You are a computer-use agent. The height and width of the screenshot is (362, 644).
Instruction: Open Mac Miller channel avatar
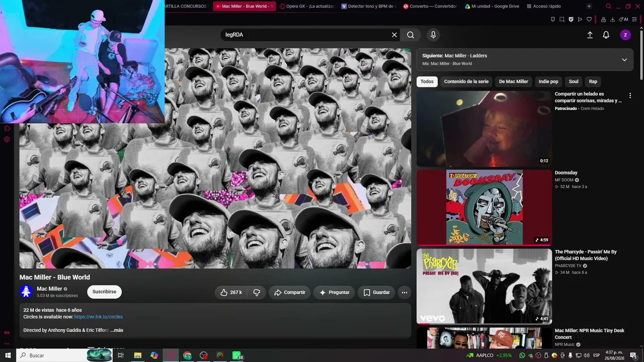(x=26, y=292)
